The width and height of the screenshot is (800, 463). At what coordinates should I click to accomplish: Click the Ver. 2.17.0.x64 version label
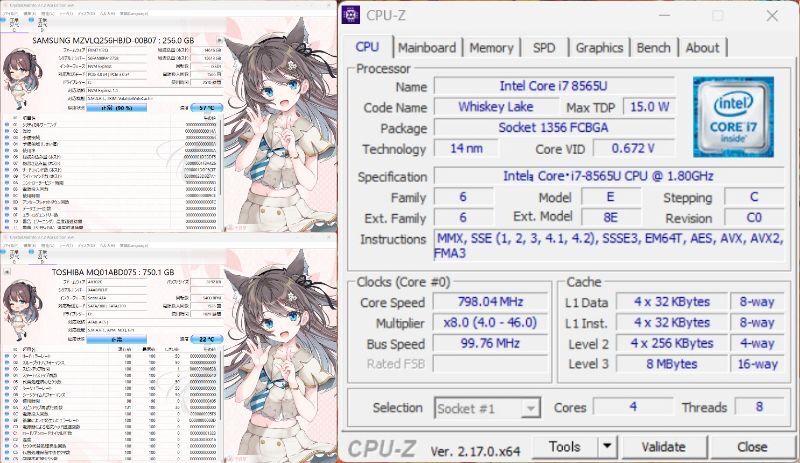pyautogui.click(x=475, y=451)
